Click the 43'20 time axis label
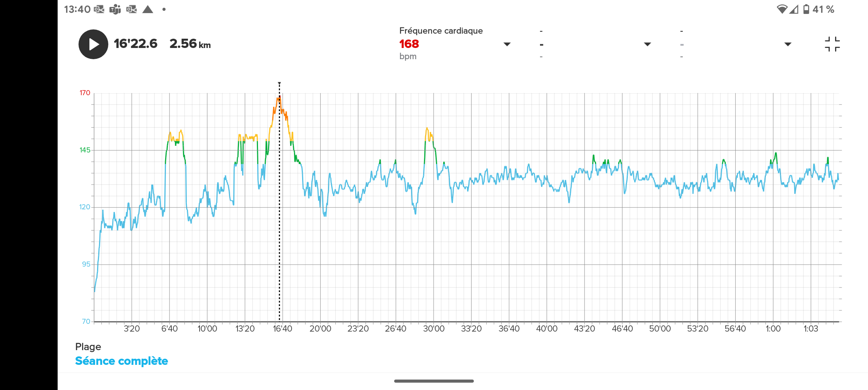Viewport: 868px width, 390px height. coord(584,329)
